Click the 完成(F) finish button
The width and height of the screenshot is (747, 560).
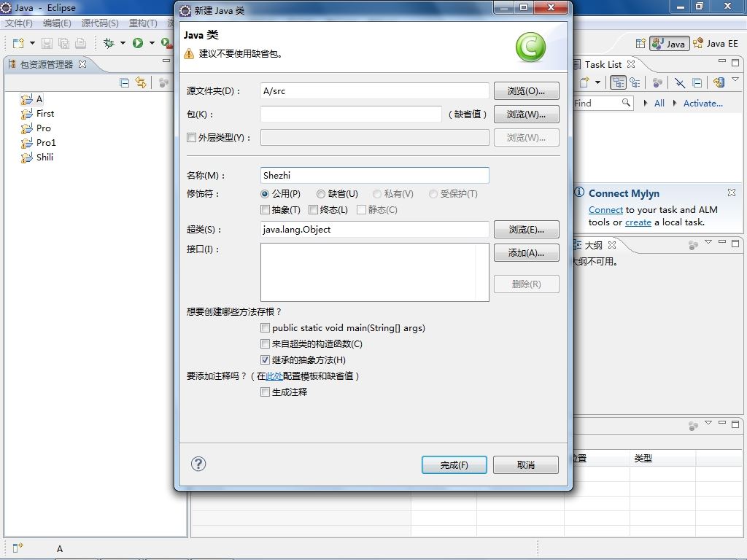[454, 464]
